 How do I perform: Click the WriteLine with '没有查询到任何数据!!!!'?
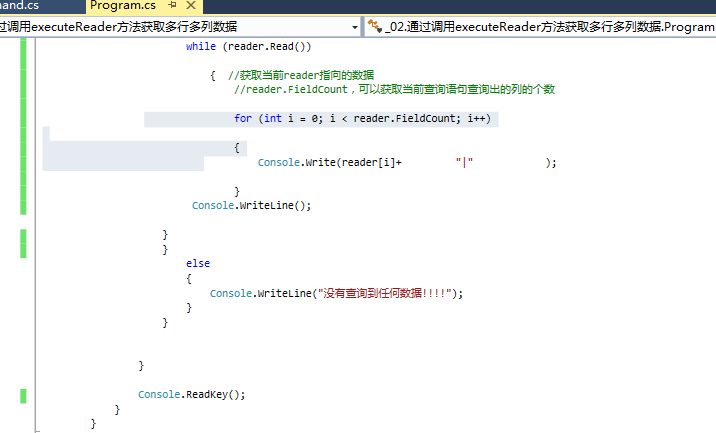pos(336,293)
